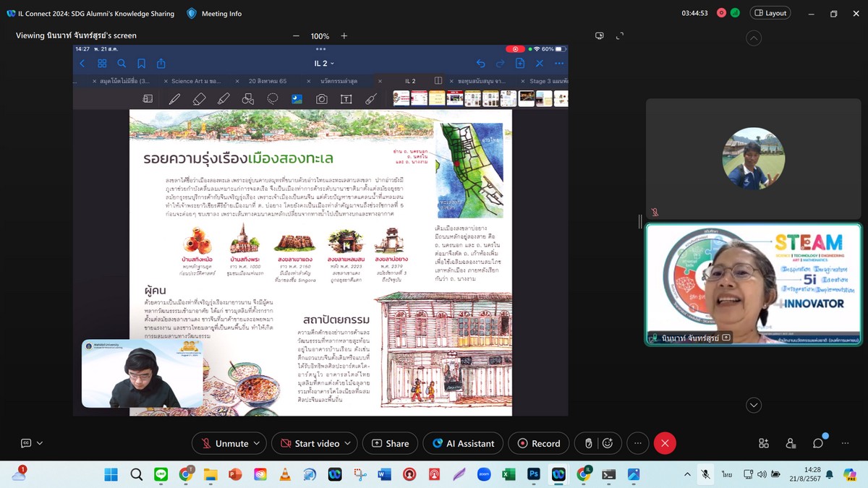Viewport: 868px width, 488px height.
Task: Open the Layout menu
Action: point(770,13)
